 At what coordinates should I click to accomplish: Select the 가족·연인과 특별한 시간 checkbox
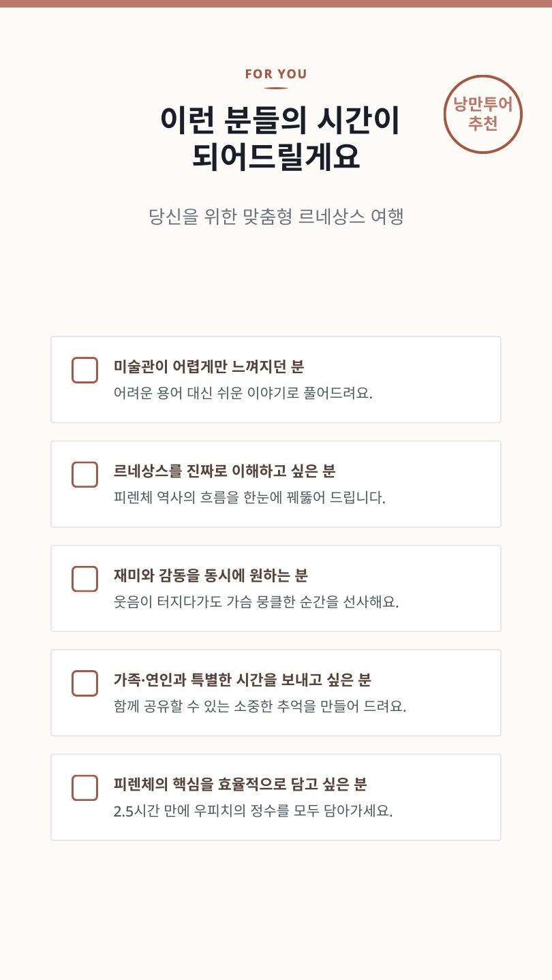click(85, 683)
